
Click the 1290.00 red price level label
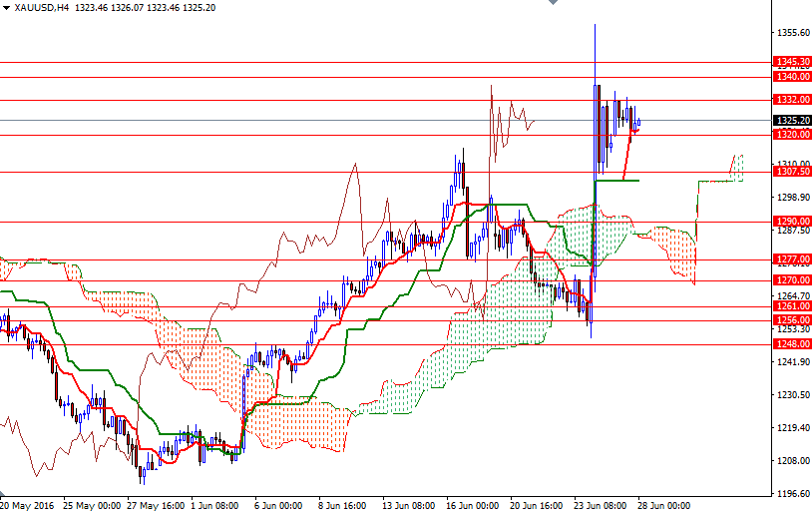[791, 222]
